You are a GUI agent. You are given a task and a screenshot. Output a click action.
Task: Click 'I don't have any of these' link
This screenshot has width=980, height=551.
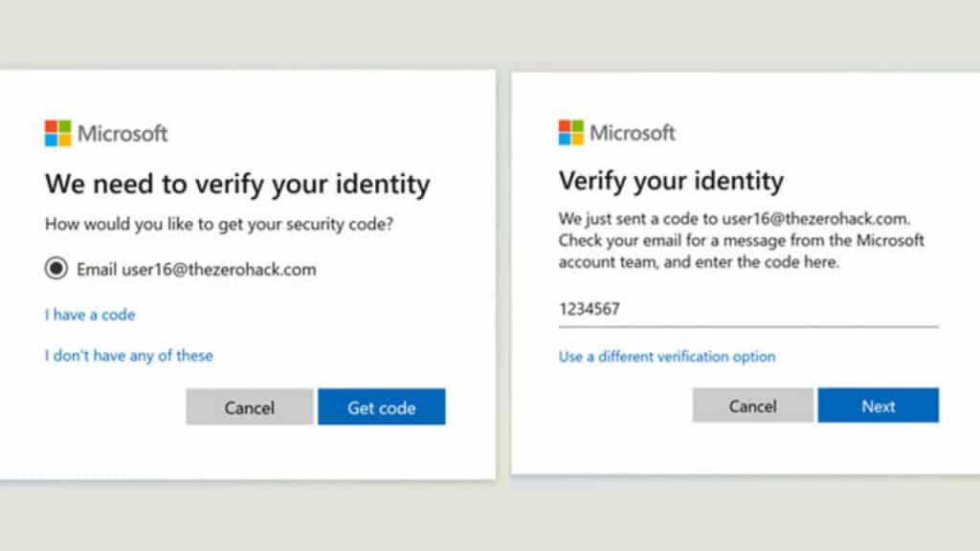129,356
